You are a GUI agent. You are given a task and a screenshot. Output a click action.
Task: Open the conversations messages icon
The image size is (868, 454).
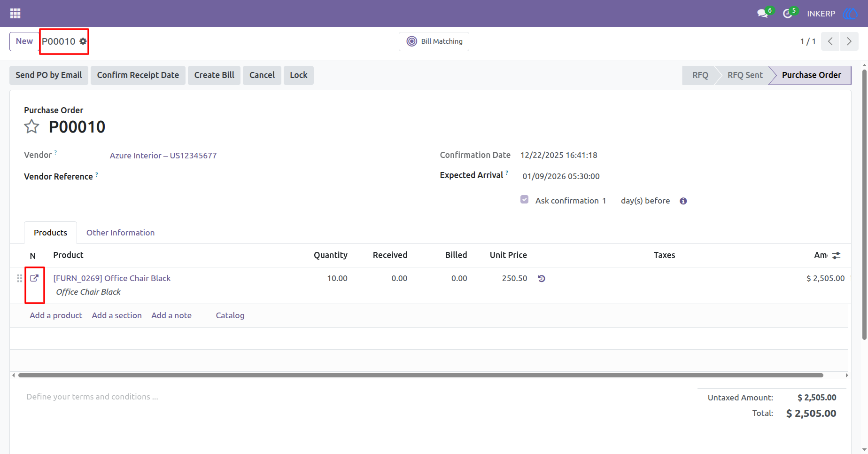pos(762,14)
